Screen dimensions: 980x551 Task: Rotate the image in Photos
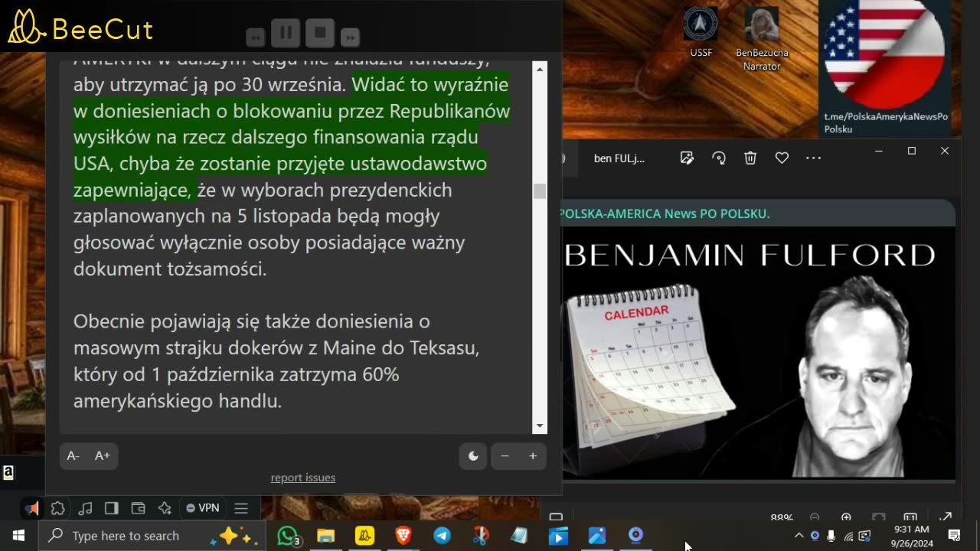719,158
